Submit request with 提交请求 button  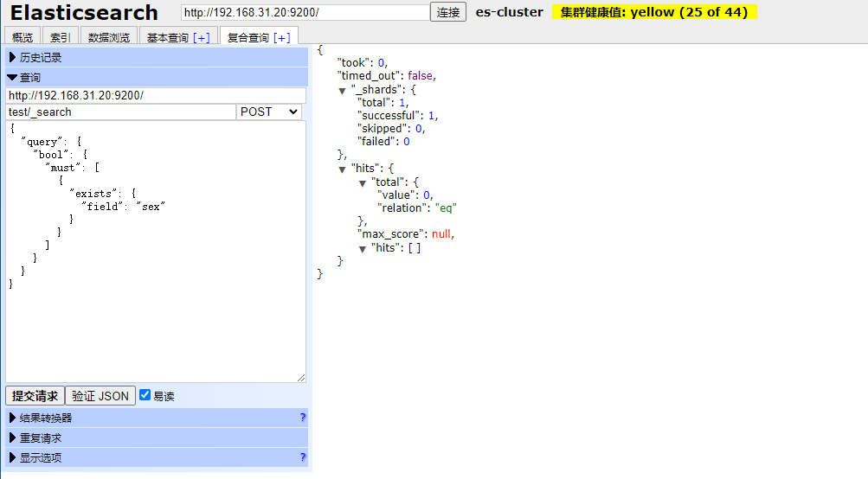tap(35, 396)
